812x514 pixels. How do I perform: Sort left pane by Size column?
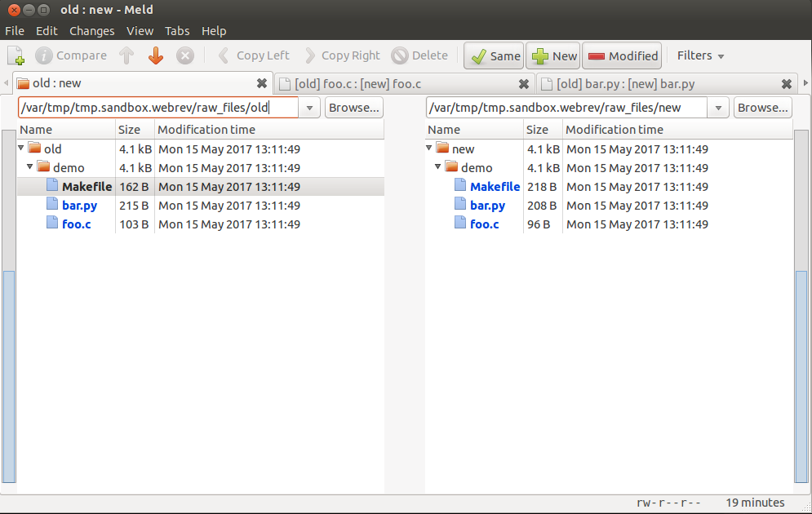coord(135,130)
